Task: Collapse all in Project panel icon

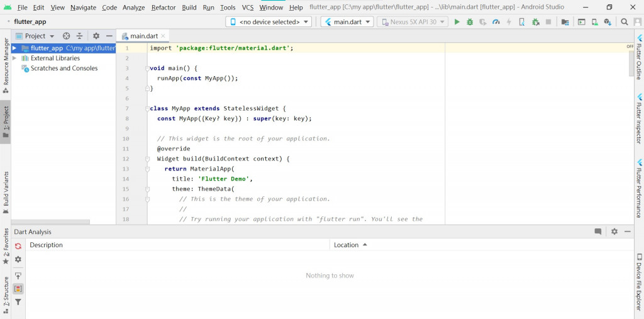Action: click(x=79, y=36)
